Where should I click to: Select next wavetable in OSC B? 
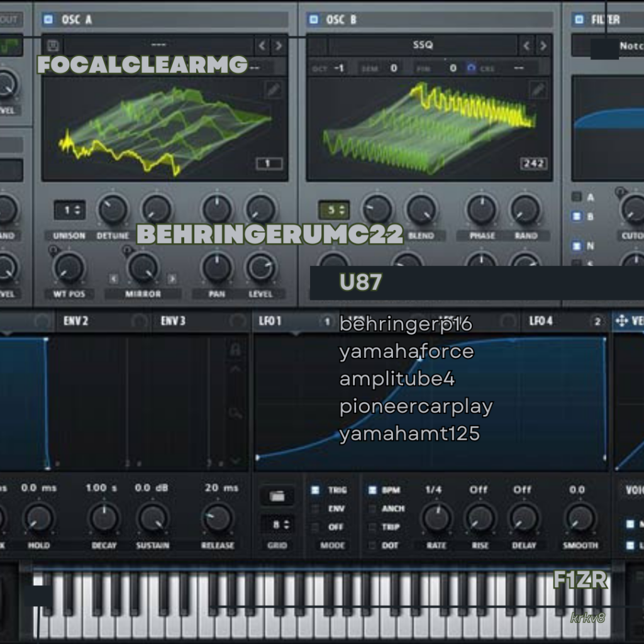tap(543, 45)
